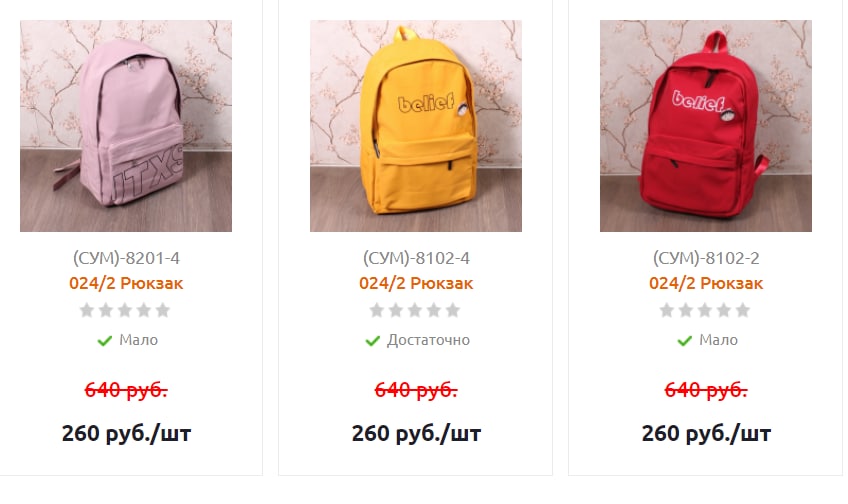848x504 pixels.
Task: Open the pink ITXS backpack image
Action: pyautogui.click(x=126, y=126)
